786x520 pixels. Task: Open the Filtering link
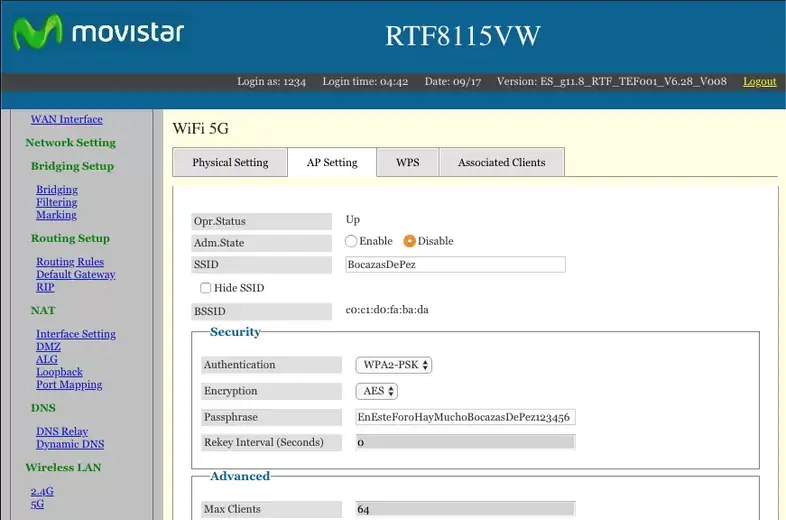click(57, 202)
